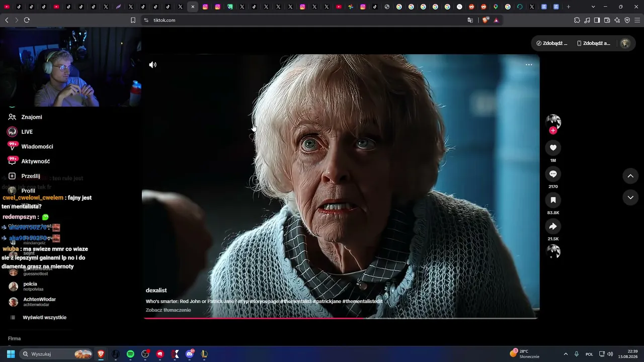Open the Brave Wallet icon

[607, 20]
